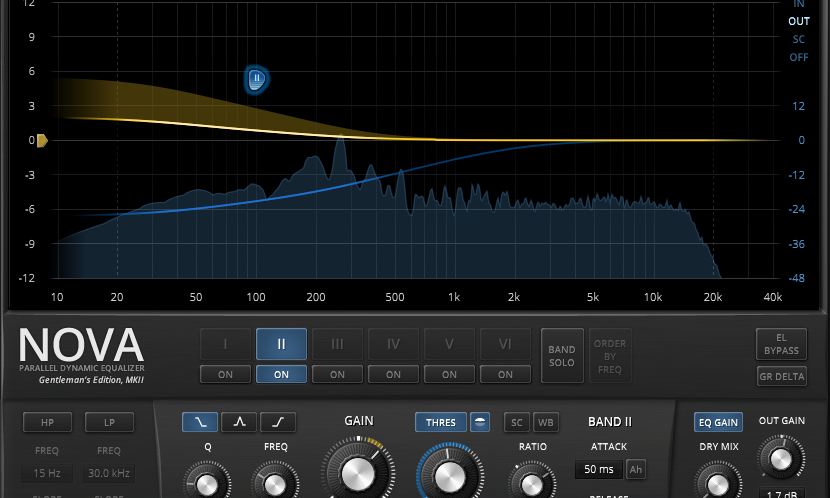The height and width of the screenshot is (498, 830).
Task: Select band III tab
Action: pyautogui.click(x=337, y=344)
